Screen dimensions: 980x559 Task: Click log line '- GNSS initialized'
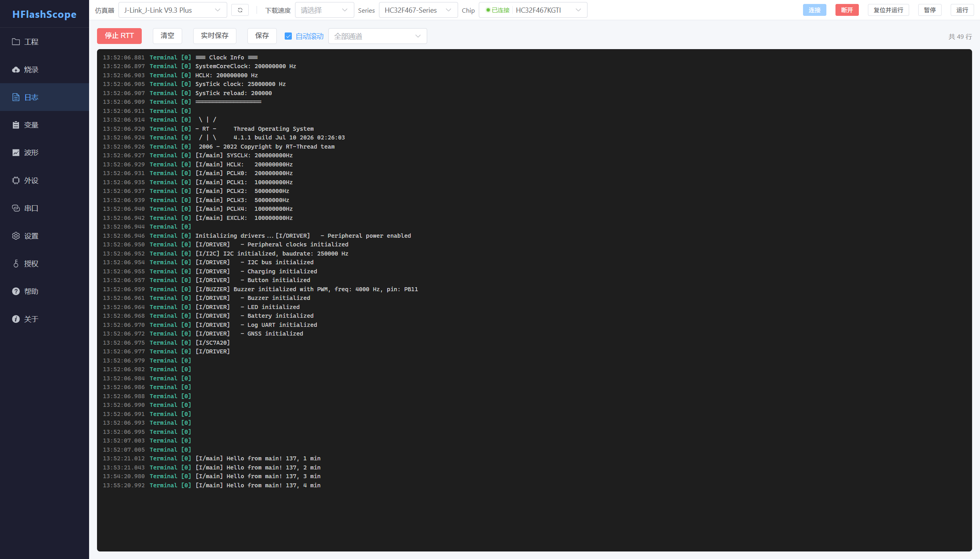tap(272, 334)
